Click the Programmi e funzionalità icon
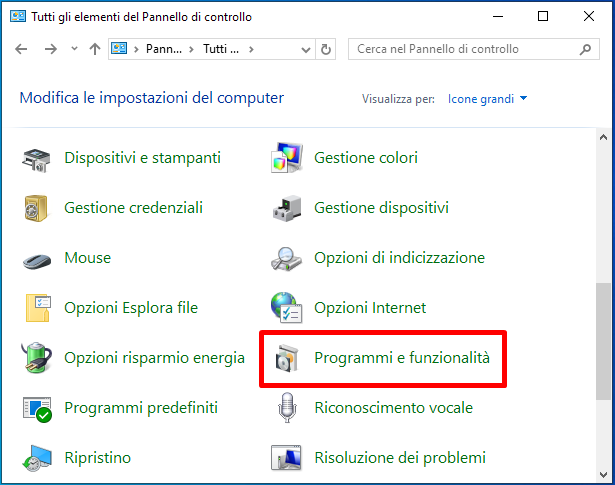 [x=287, y=358]
